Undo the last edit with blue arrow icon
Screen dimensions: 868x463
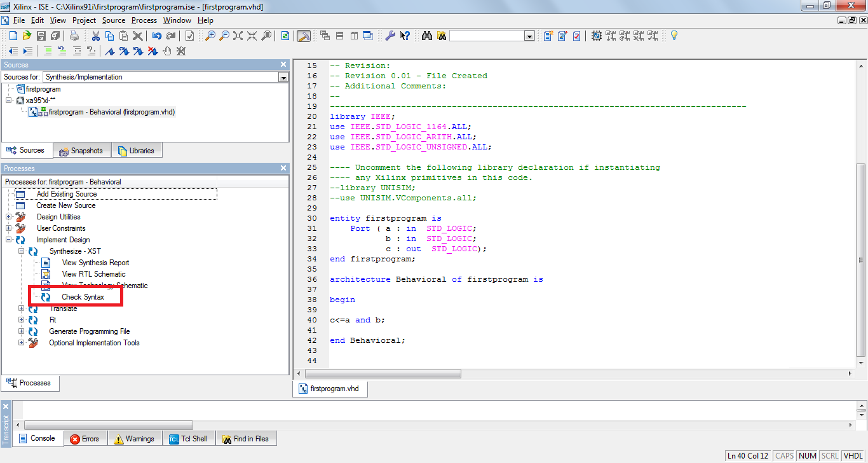coord(156,36)
